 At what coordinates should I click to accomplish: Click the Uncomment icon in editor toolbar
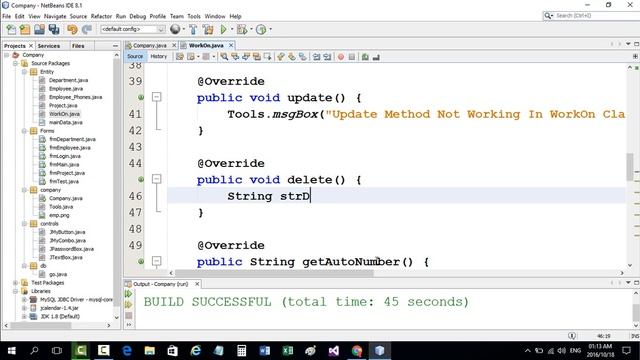click(376, 57)
